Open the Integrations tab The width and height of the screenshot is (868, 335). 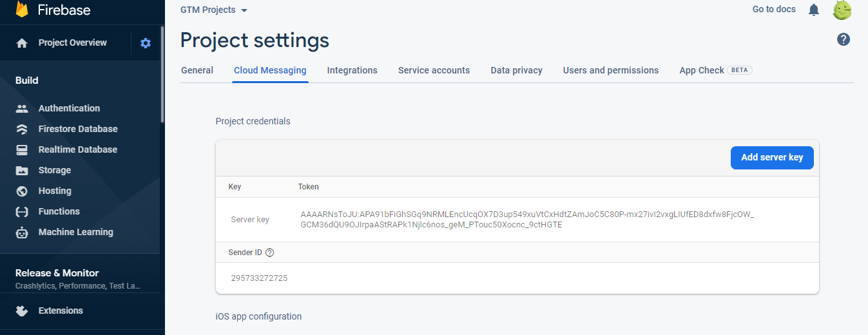pos(352,70)
